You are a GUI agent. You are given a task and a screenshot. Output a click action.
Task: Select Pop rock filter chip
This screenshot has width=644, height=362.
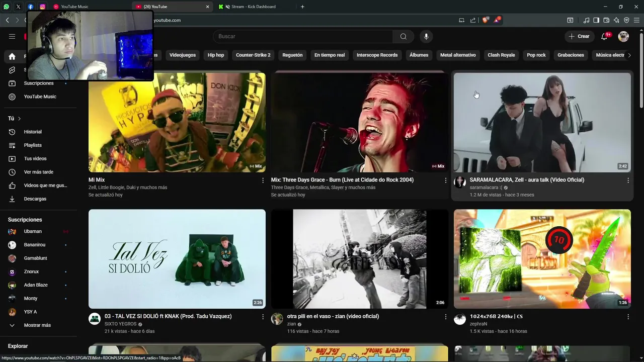536,55
